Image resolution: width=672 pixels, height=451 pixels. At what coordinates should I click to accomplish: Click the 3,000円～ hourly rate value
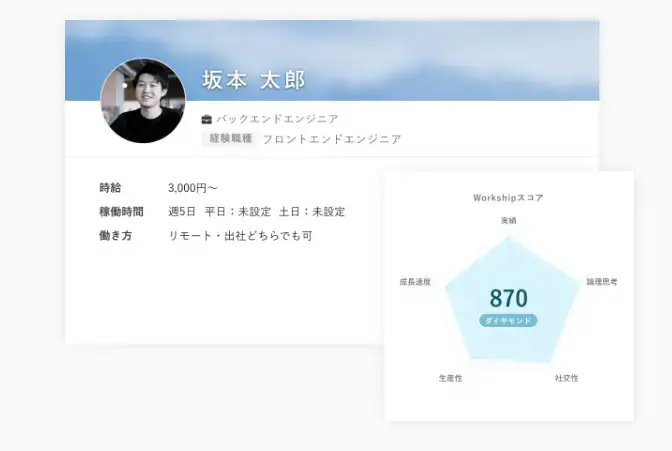click(x=193, y=188)
